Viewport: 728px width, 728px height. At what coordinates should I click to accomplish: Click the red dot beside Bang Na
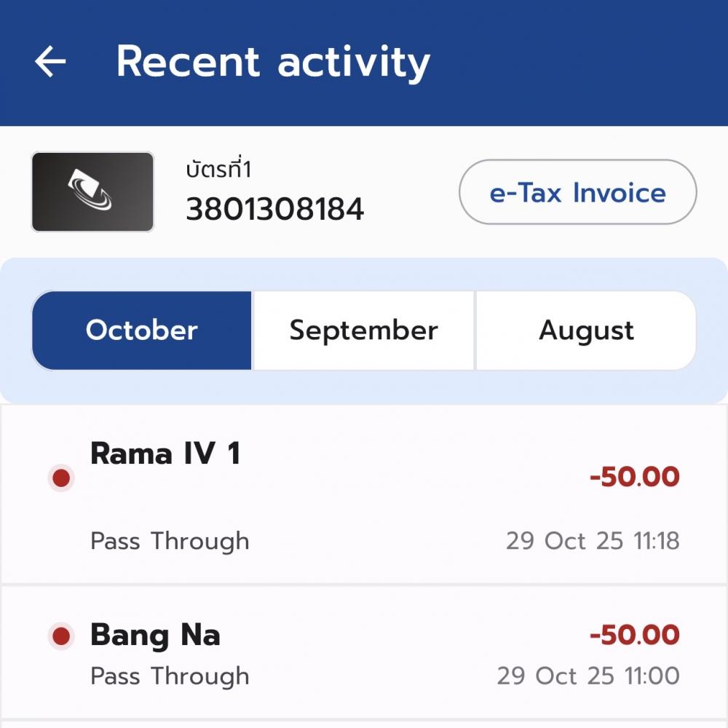(x=62, y=636)
